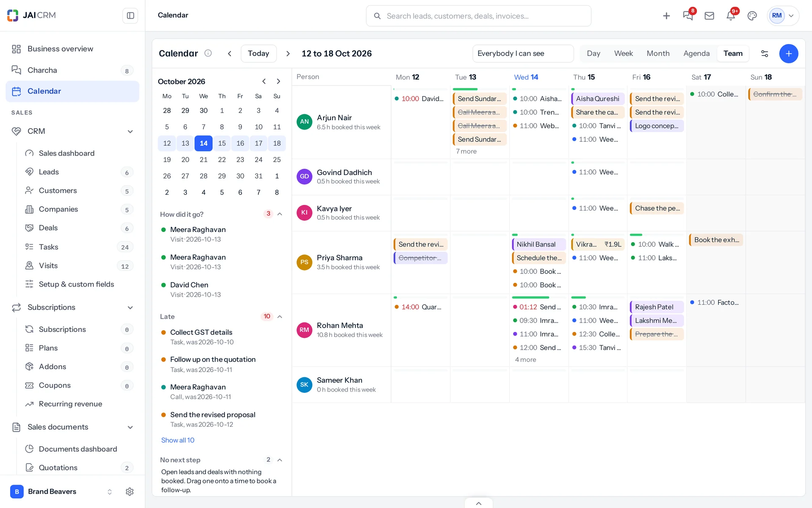
Task: Open Leads in CRM sidebar
Action: [x=78, y=172]
